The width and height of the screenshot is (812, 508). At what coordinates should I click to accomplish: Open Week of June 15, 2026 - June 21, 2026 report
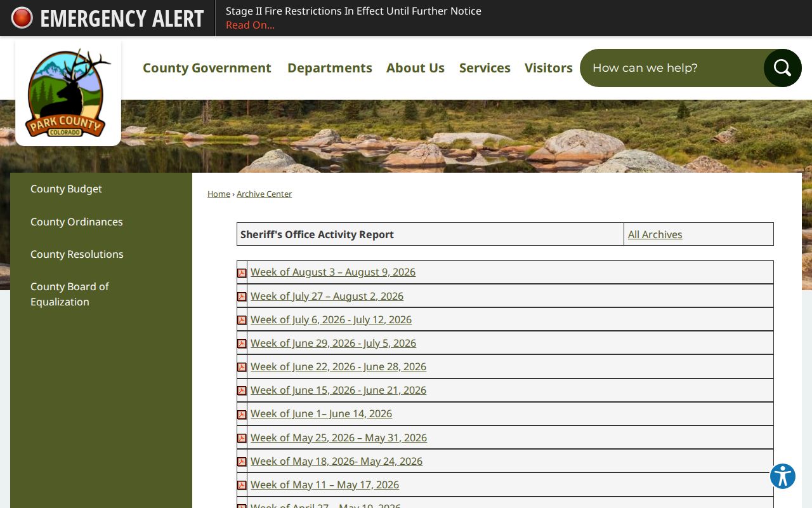[x=338, y=390]
